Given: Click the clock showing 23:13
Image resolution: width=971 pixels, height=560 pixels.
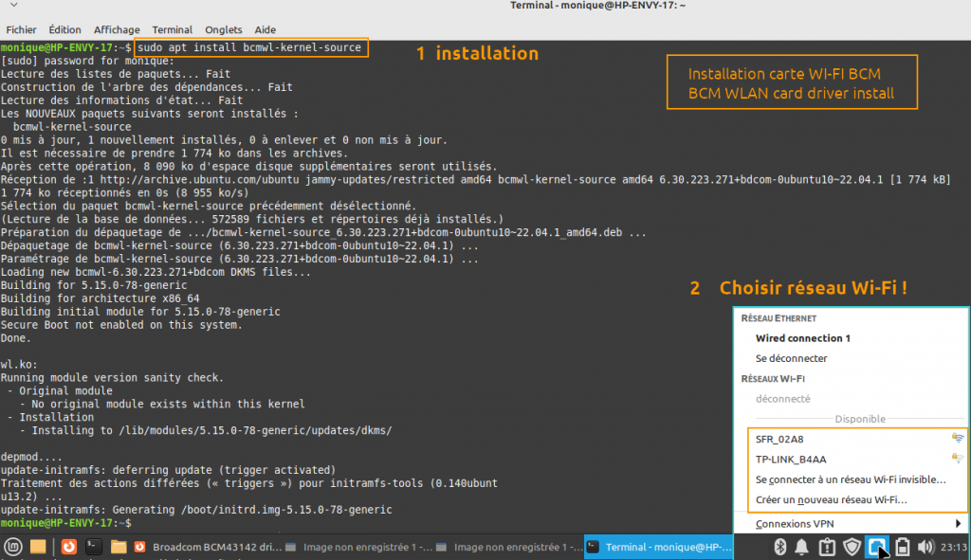Looking at the screenshot, I should [952, 547].
